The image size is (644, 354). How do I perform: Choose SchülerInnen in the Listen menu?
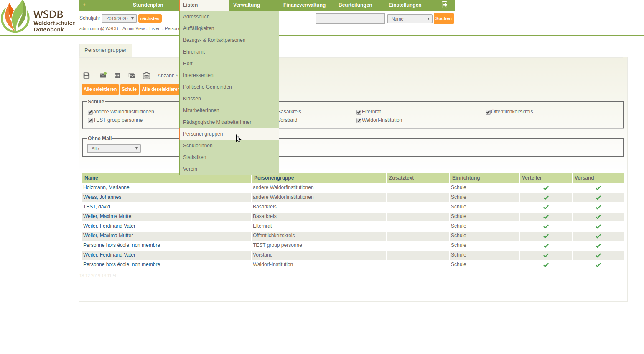198,146
